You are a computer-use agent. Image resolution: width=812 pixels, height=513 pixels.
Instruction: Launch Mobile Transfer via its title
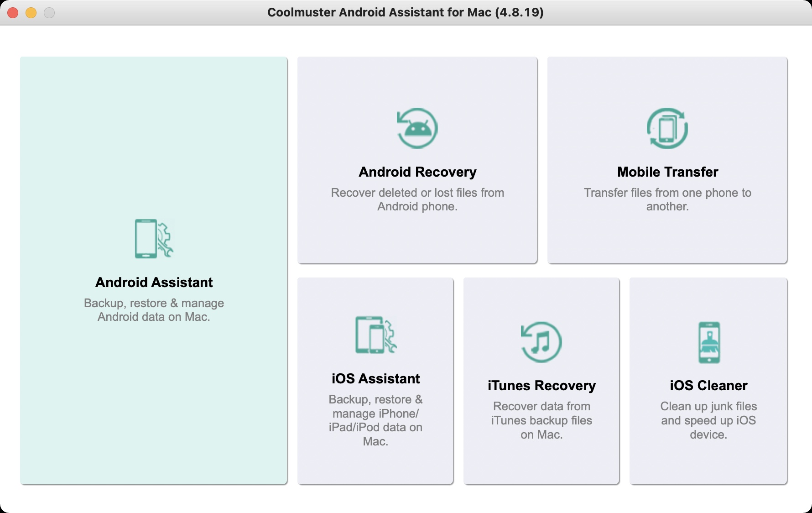(x=667, y=172)
